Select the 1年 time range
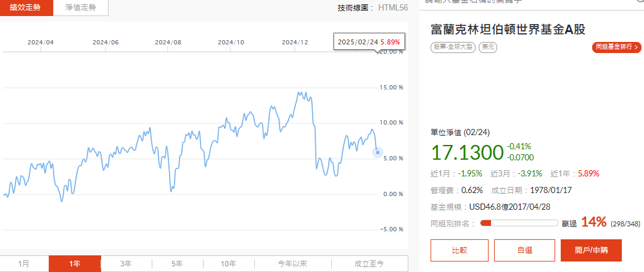This screenshot has width=644, height=272. pyautogui.click(x=75, y=264)
